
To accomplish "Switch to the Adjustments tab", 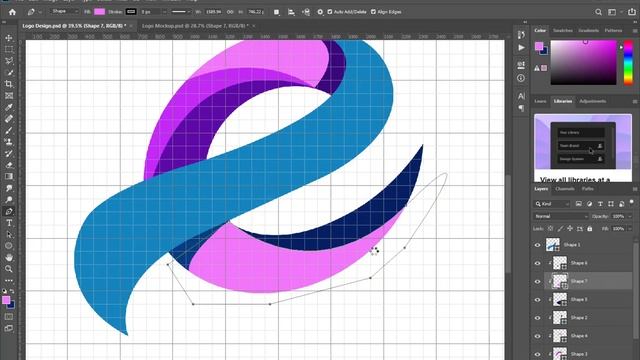I will click(592, 101).
